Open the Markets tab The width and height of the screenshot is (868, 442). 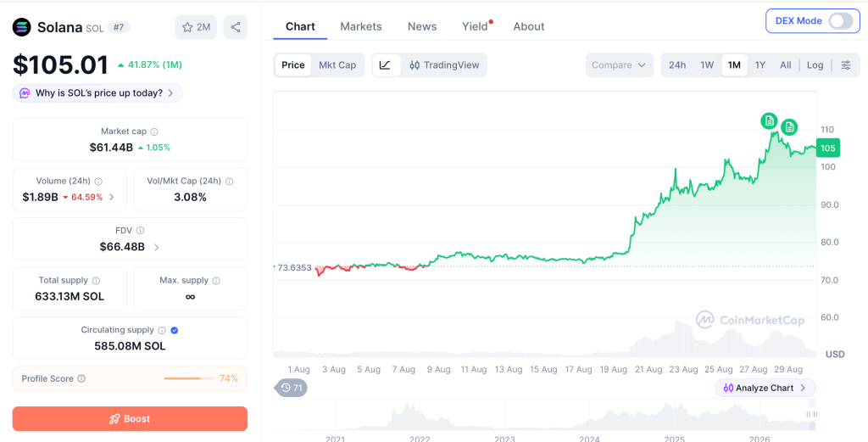[x=361, y=26]
